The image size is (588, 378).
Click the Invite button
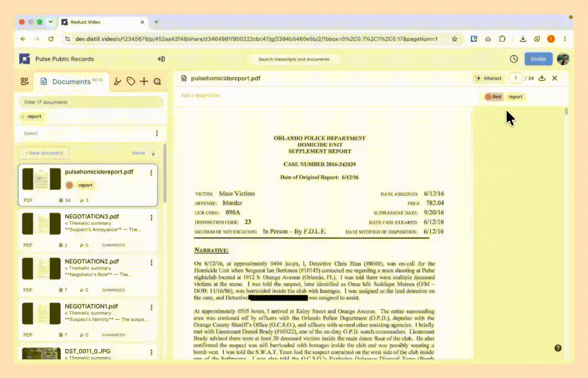[538, 59]
